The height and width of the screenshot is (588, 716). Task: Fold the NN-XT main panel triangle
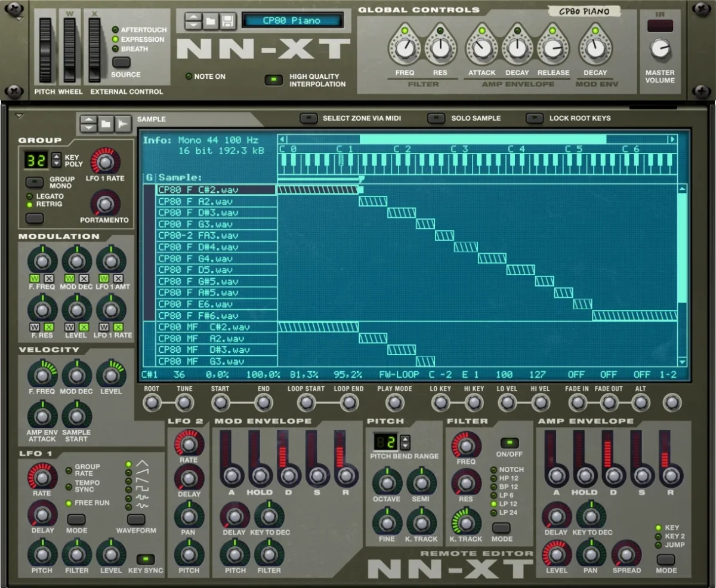coord(18,19)
